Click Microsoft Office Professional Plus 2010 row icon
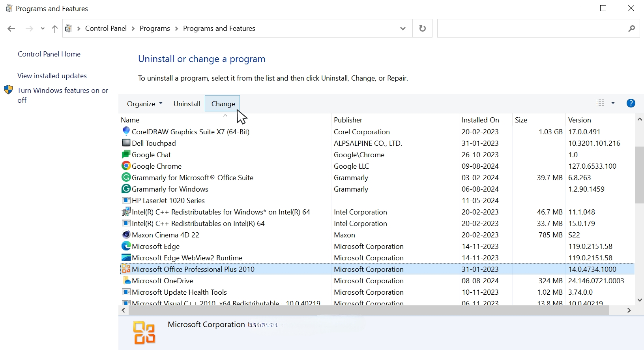The image size is (644, 350). click(x=126, y=269)
